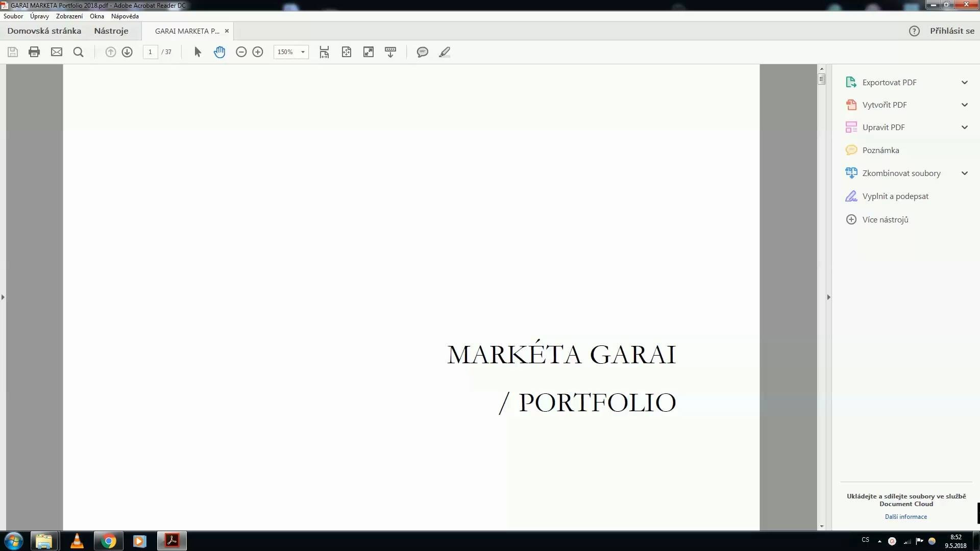980x551 pixels.
Task: Zoom out with minus icon
Action: click(x=241, y=52)
